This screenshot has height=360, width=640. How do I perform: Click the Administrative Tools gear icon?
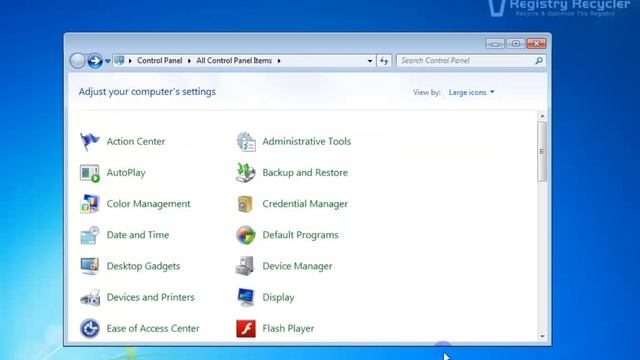point(246,142)
